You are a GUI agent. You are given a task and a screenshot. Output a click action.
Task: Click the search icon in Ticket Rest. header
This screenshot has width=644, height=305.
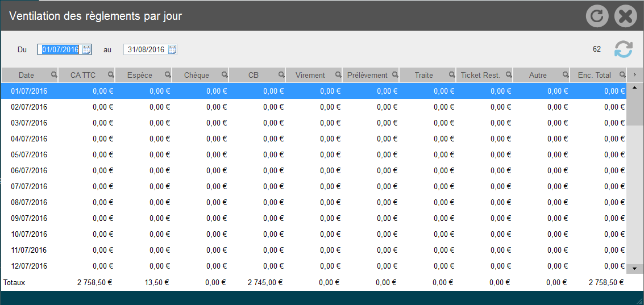(x=509, y=75)
